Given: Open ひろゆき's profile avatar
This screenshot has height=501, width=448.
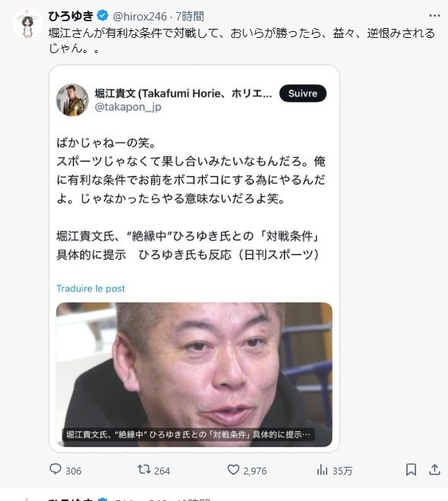Looking at the screenshot, I should pos(27,24).
